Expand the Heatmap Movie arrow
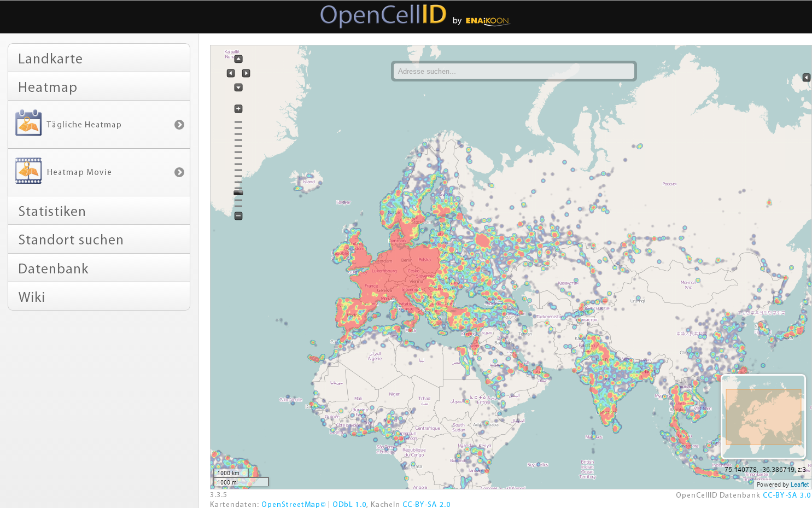 (x=179, y=172)
